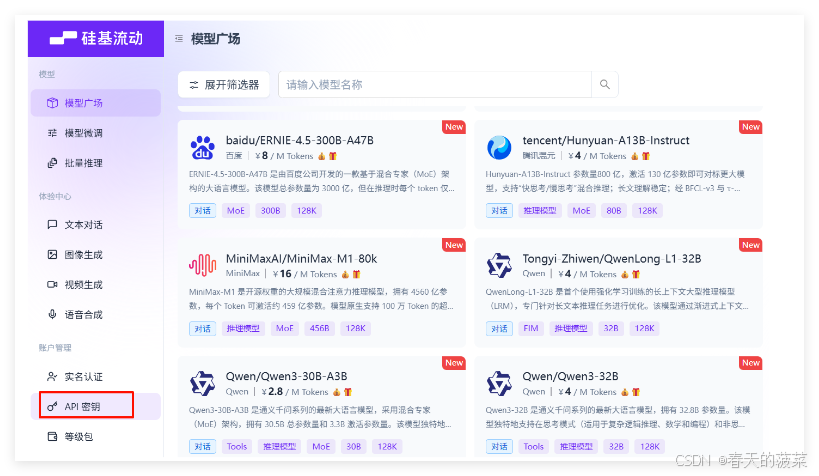
Task: Click 80B tag on Hunyuan card
Action: [614, 211]
